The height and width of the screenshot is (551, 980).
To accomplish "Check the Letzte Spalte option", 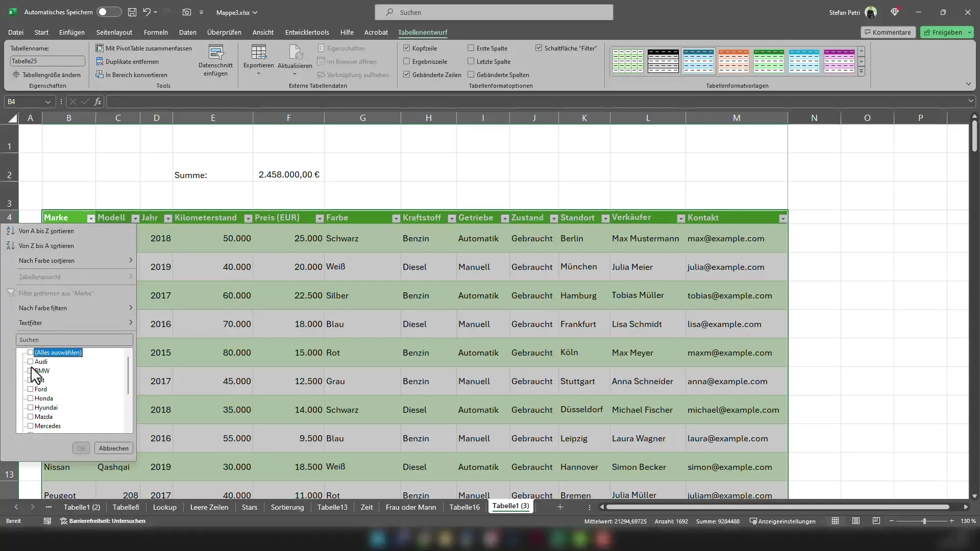I will pos(471,61).
